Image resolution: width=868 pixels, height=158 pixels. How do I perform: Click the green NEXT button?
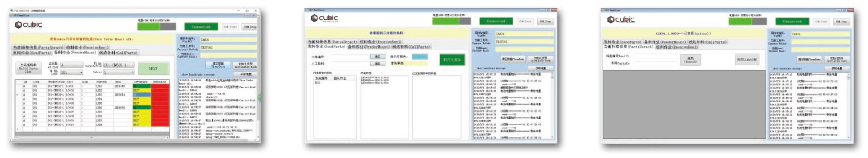pos(153,68)
